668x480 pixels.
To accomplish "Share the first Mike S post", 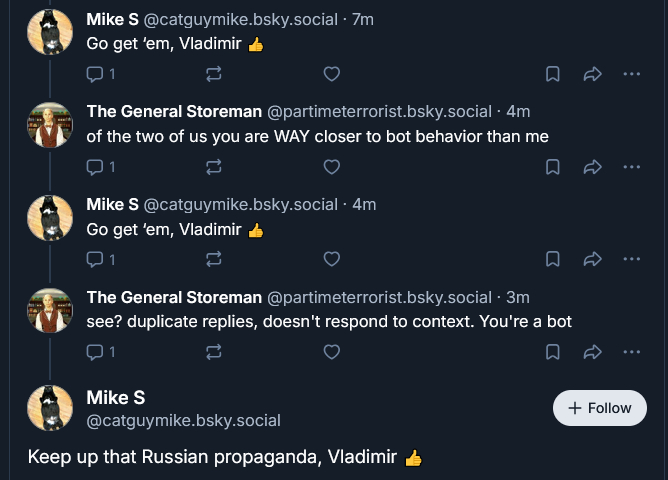I will pos(591,74).
